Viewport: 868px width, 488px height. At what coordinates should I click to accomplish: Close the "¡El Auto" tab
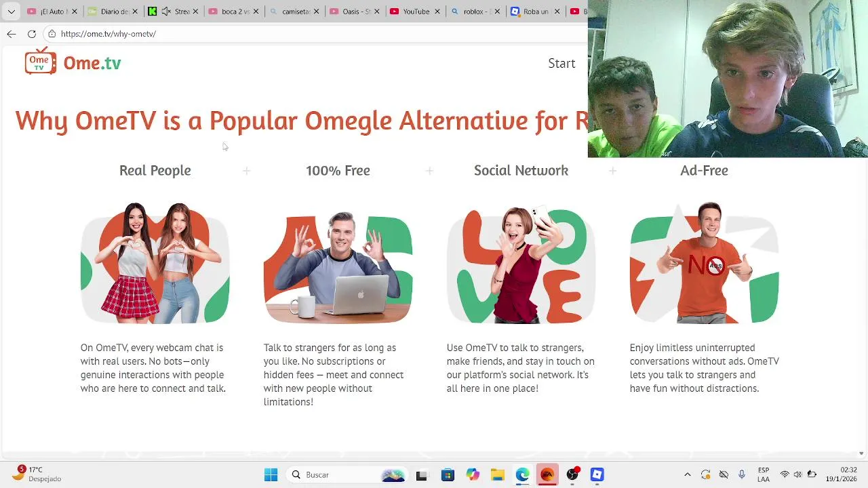(x=75, y=12)
